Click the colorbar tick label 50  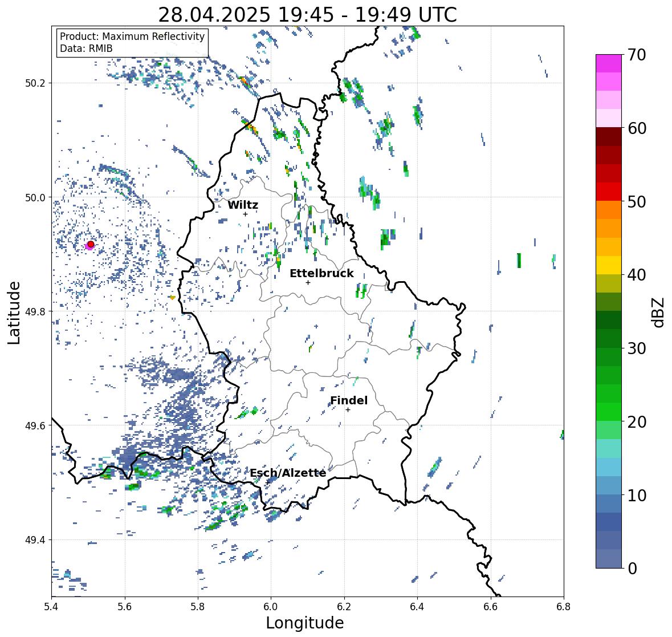coord(637,201)
